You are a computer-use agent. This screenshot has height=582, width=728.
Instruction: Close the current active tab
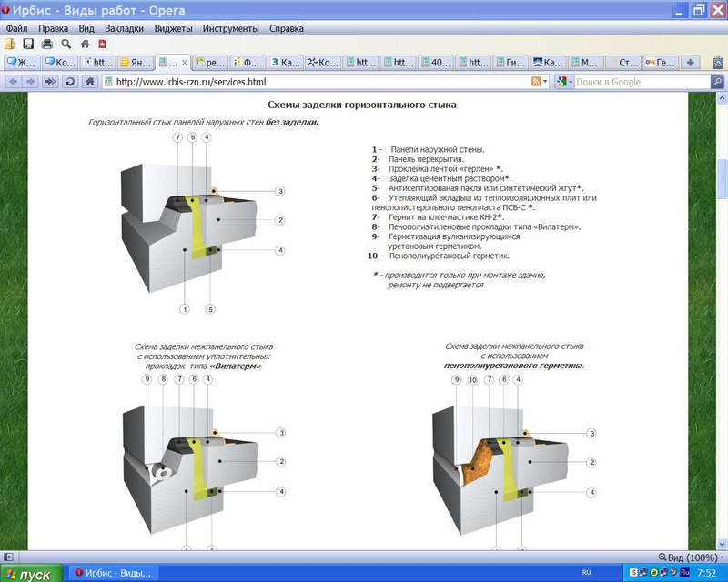(x=185, y=63)
